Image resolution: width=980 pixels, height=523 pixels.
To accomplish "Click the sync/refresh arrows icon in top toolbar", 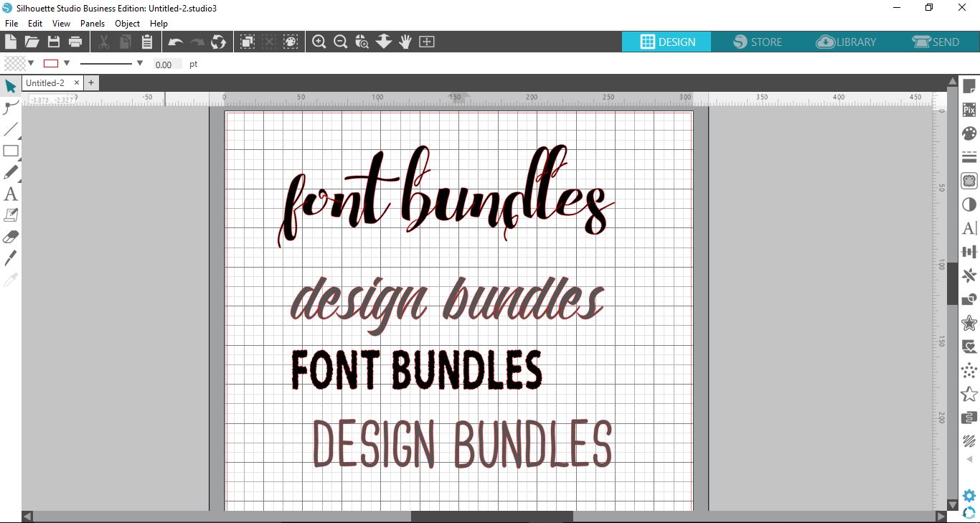I will coord(219,42).
